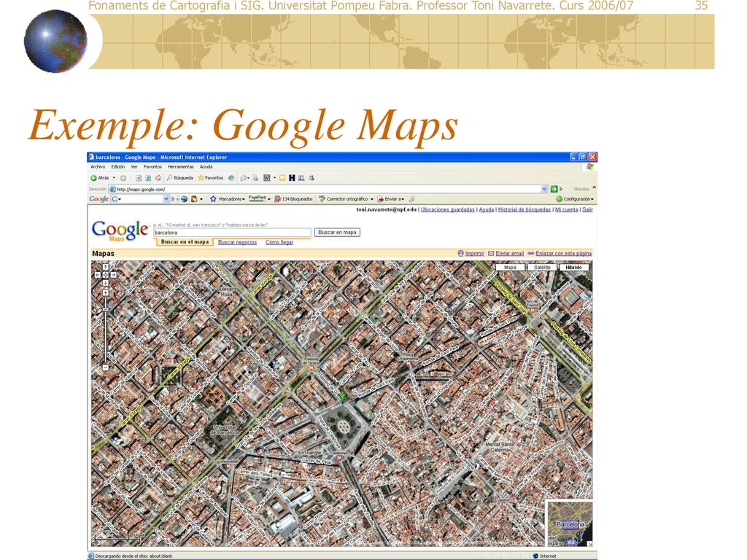Switch to Mapa view
This screenshot has width=747, height=560.
tap(510, 268)
